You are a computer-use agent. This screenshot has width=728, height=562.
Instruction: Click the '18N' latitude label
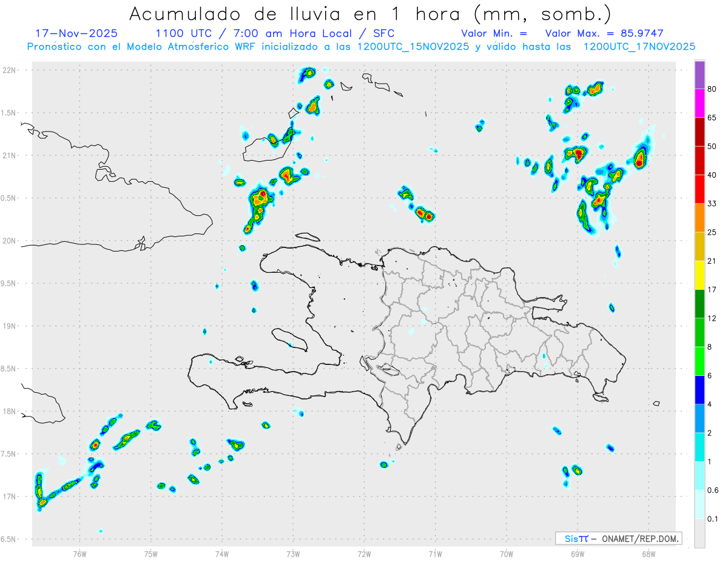(10, 412)
